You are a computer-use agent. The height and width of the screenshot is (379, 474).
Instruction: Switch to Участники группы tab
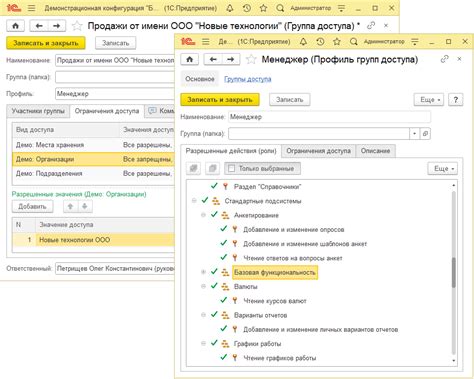click(38, 111)
